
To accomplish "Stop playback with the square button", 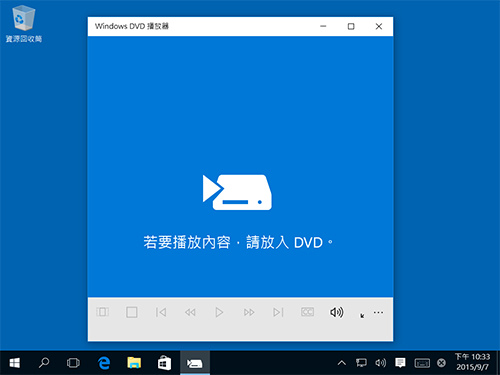I will pos(132,312).
